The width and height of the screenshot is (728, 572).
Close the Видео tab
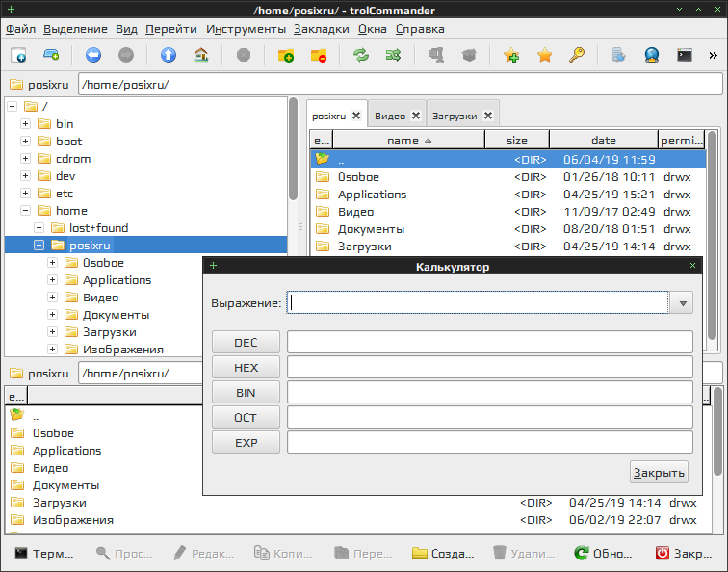click(x=416, y=116)
